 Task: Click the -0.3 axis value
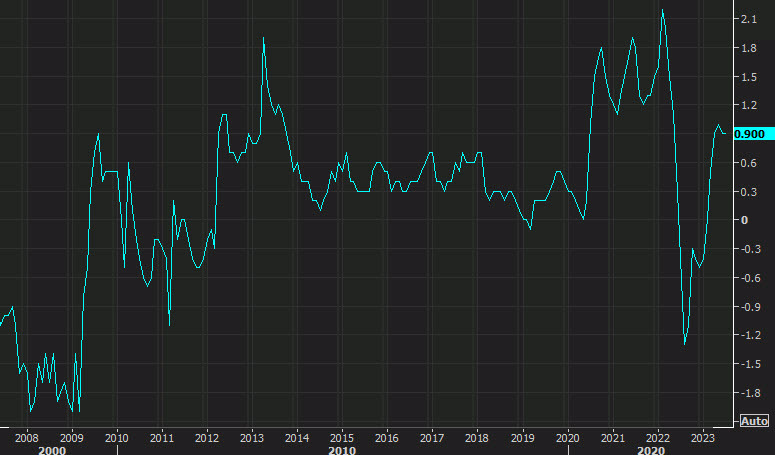pos(750,249)
